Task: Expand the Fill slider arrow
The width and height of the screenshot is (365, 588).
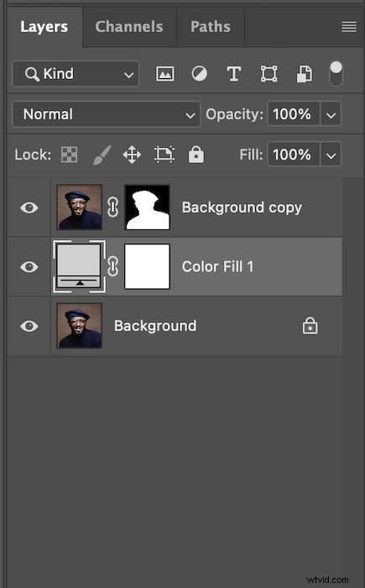Action: [x=331, y=154]
